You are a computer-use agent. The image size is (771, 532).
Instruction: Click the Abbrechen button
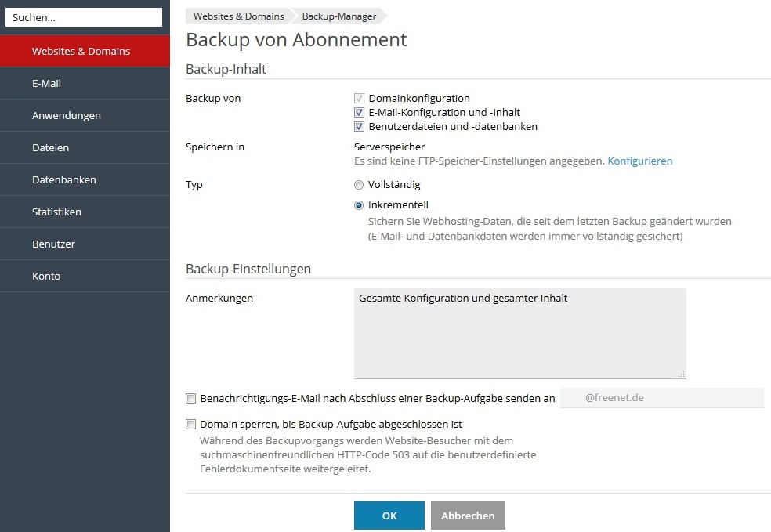[468, 516]
